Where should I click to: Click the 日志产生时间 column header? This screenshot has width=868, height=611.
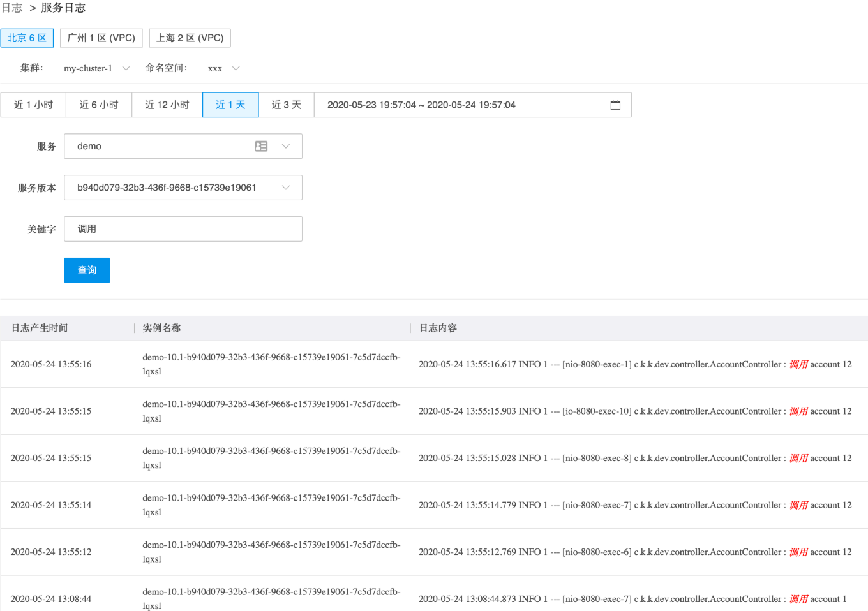point(40,328)
